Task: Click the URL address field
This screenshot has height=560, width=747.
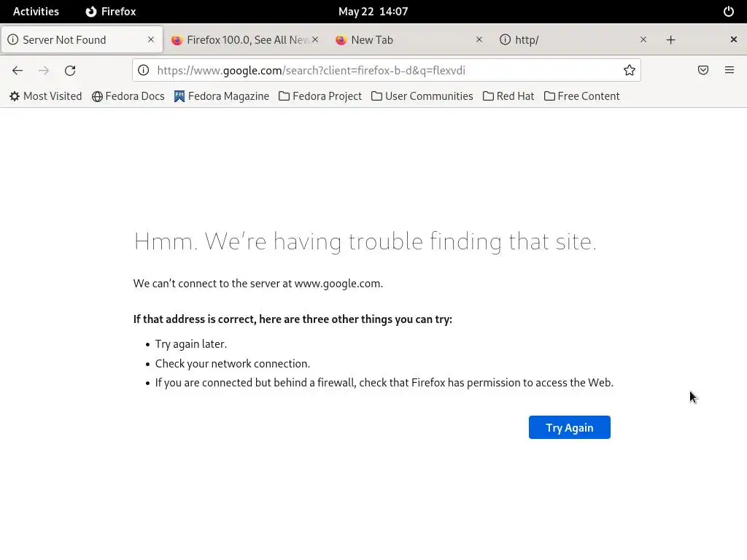Action: tap(386, 71)
